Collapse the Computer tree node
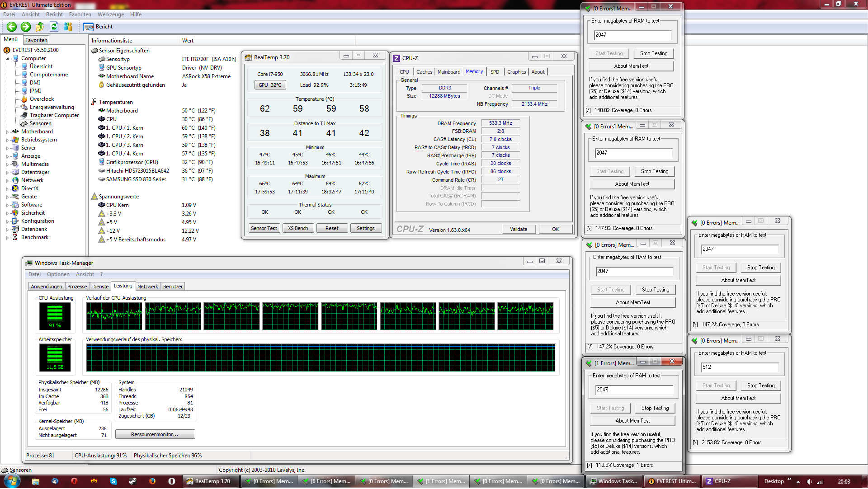 [7, 59]
